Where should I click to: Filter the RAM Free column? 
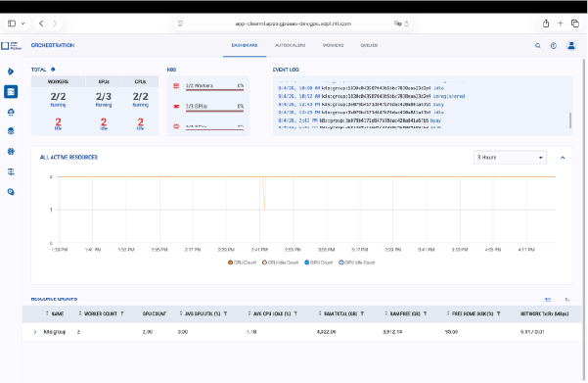coord(426,313)
